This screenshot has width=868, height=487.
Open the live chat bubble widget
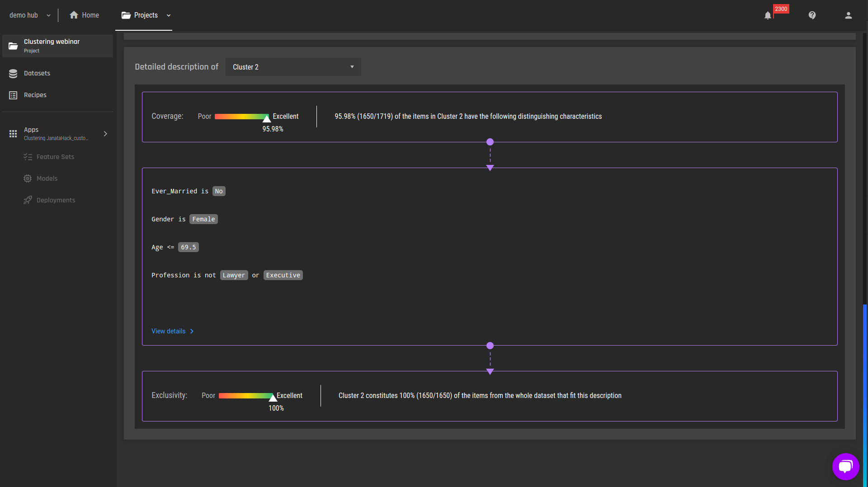tap(845, 466)
